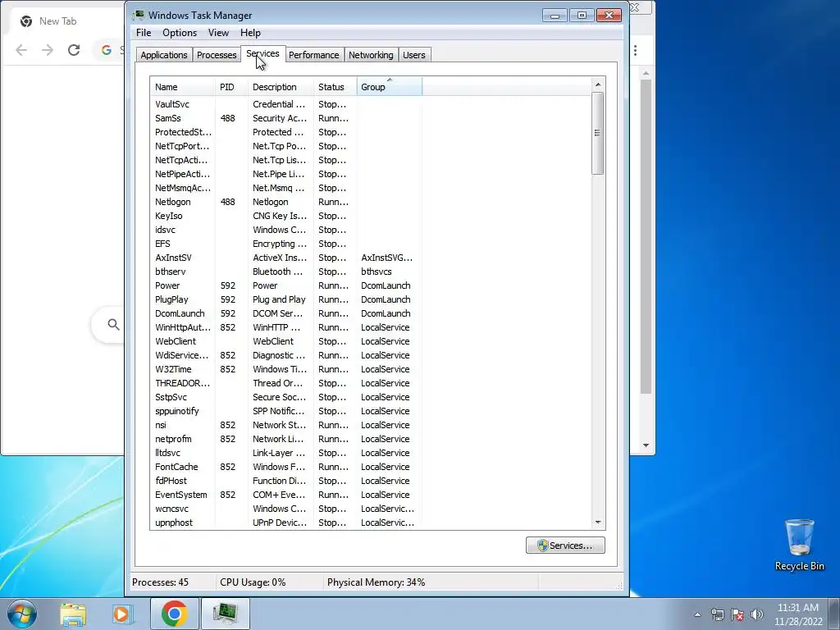Screen dimensions: 840x630
Task: Open Windows Explorer from the taskbar
Action: (x=73, y=614)
